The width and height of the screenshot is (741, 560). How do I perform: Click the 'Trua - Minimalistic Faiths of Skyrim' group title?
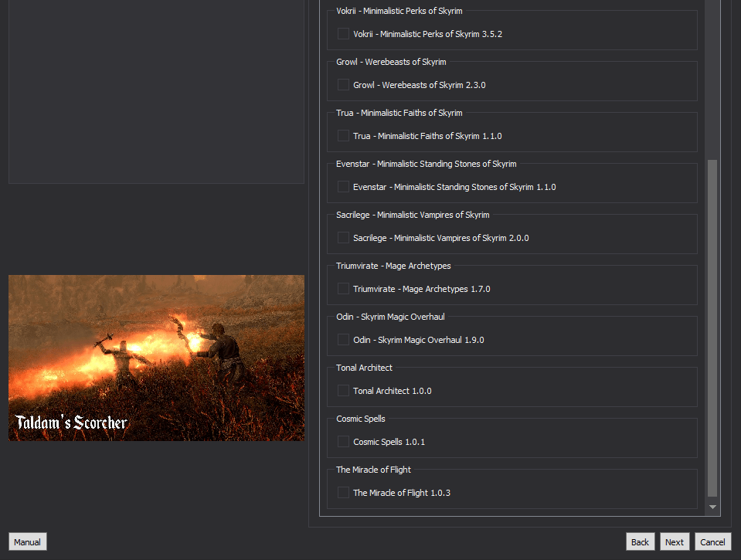(x=399, y=113)
